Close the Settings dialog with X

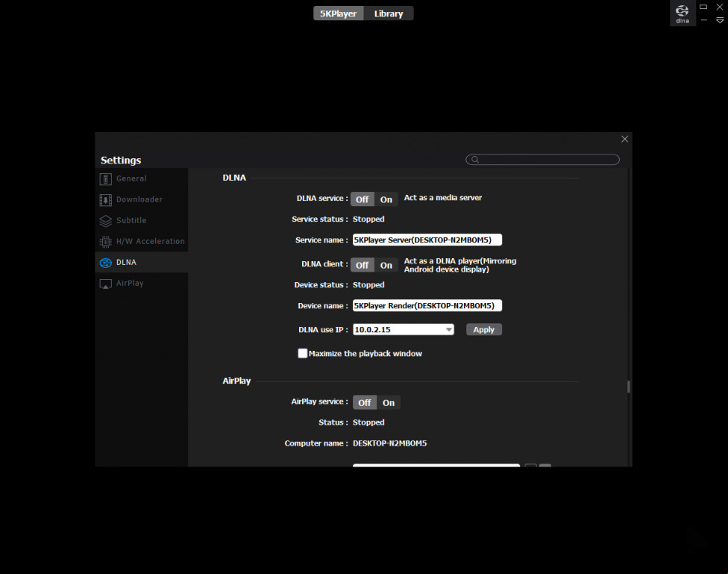click(624, 139)
